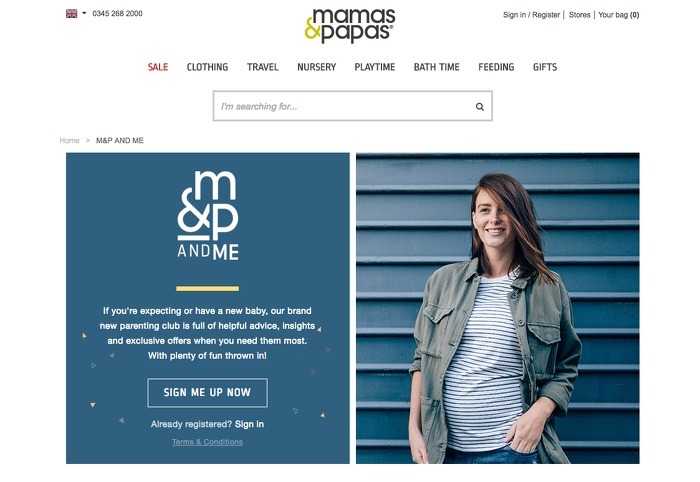Open the Stores link
The image size is (700, 482).
tap(579, 15)
